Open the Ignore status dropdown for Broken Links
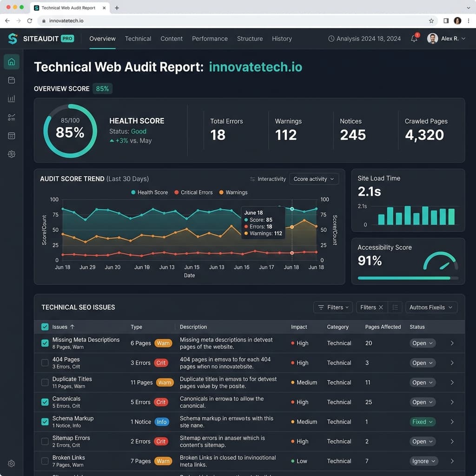This screenshot has width=476, height=476. click(x=424, y=461)
